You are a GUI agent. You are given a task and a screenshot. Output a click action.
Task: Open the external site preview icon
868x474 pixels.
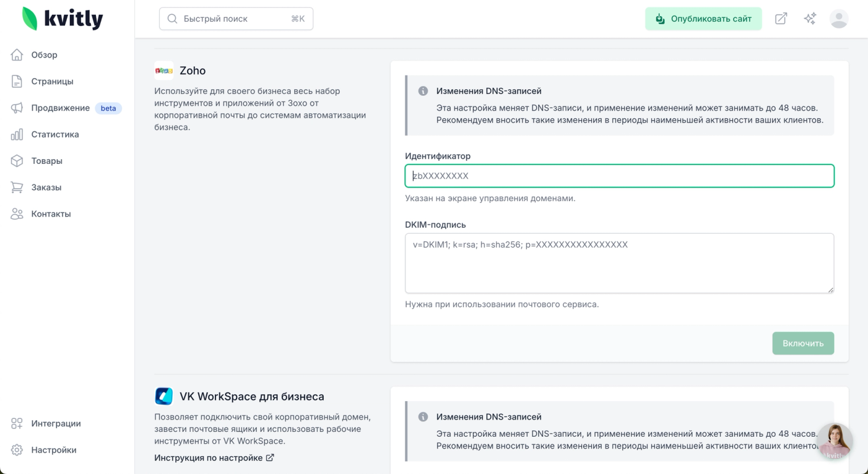coord(781,19)
